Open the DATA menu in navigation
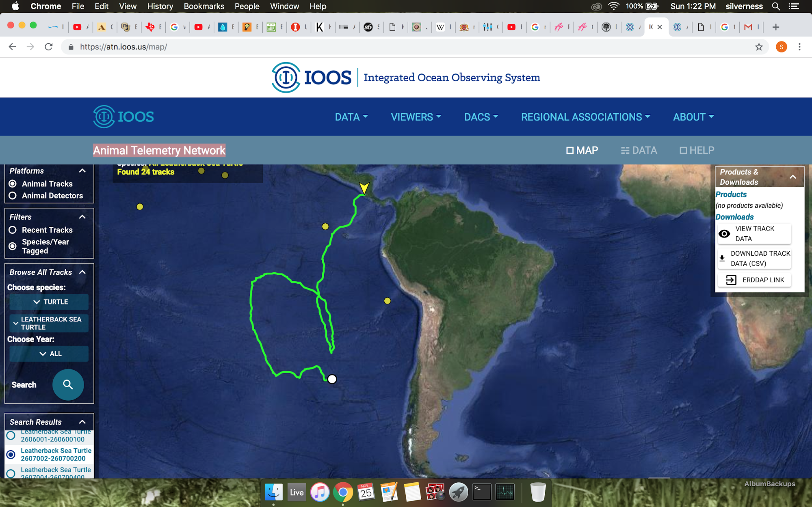Viewport: 812px width, 507px height. [351, 117]
